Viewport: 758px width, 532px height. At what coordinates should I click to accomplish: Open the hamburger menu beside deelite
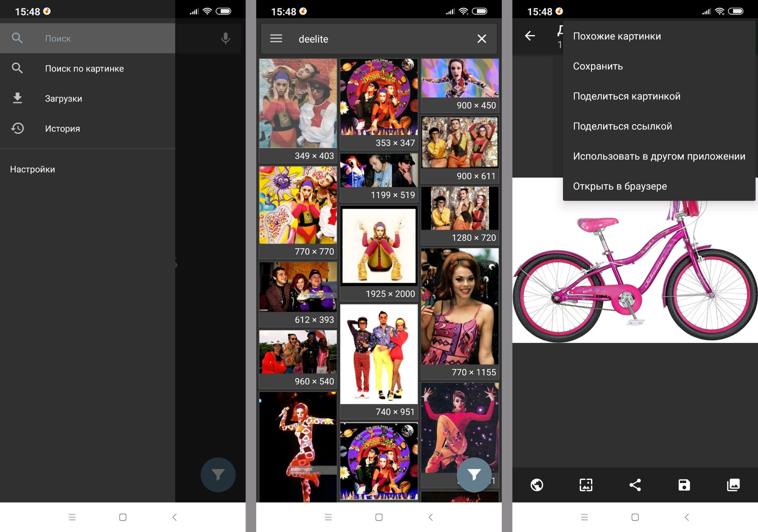pos(276,39)
